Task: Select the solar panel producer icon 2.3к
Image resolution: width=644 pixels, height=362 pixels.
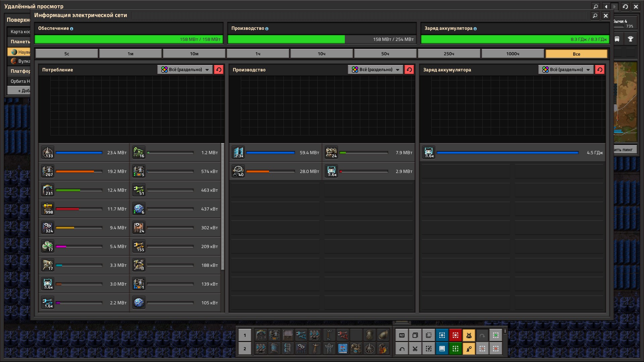Action: click(x=238, y=153)
